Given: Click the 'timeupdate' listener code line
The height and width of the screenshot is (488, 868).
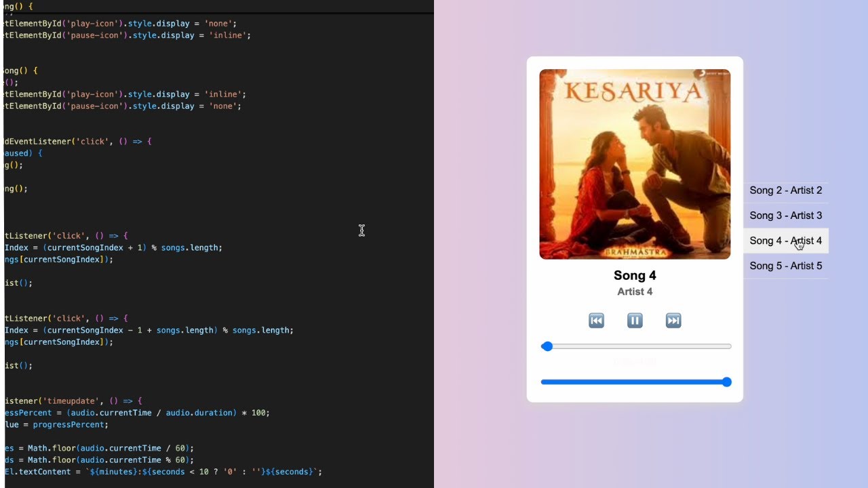Looking at the screenshot, I should [73, 401].
